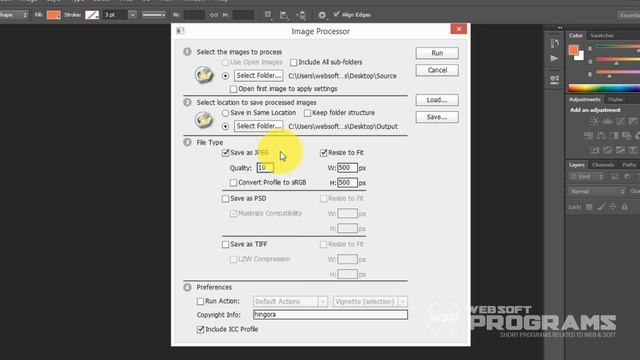Switch to the Channels tab
This screenshot has height=360, width=640.
coord(603,165)
